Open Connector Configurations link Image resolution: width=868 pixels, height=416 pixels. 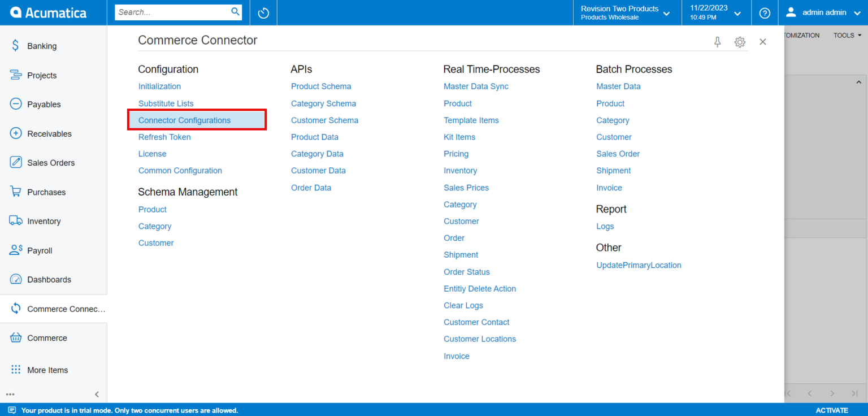tap(185, 120)
